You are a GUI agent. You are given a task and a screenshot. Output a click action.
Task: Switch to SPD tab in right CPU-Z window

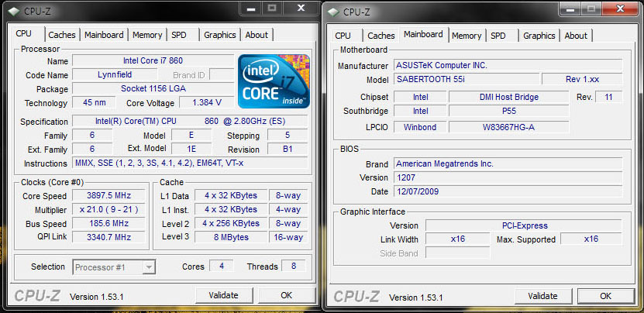498,36
